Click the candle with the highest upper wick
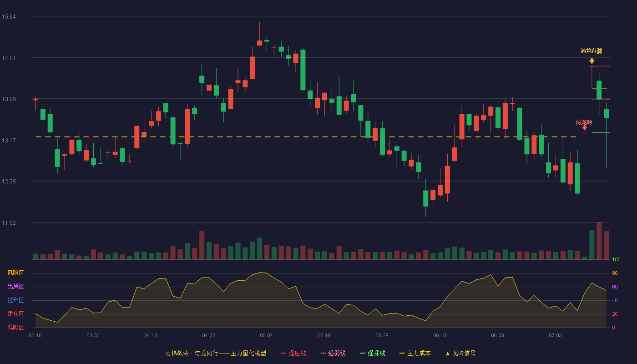The width and height of the screenshot is (637, 364). point(259,34)
